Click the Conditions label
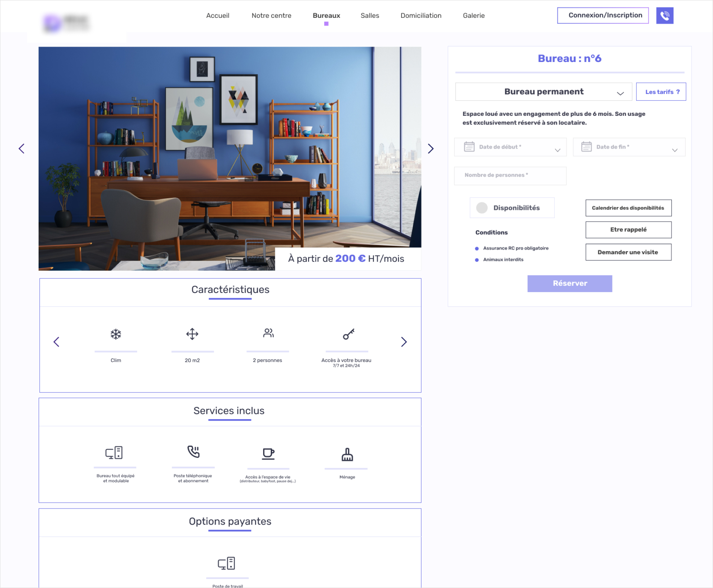 click(491, 232)
